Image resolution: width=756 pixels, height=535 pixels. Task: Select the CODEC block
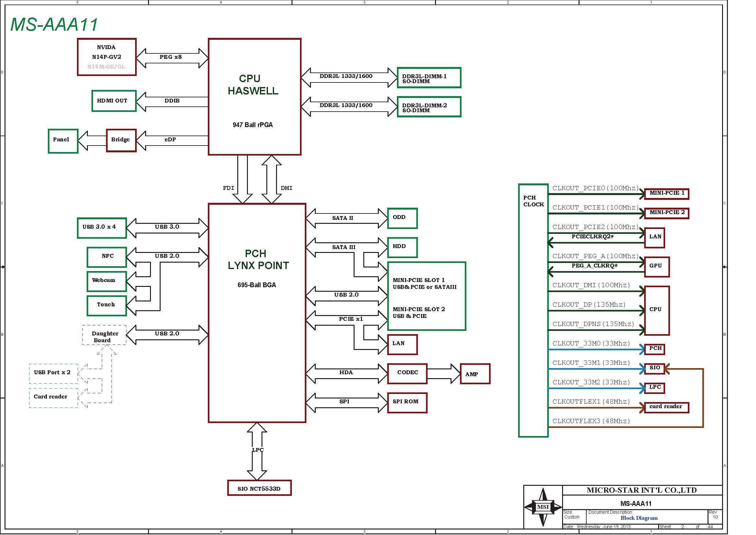click(x=407, y=374)
